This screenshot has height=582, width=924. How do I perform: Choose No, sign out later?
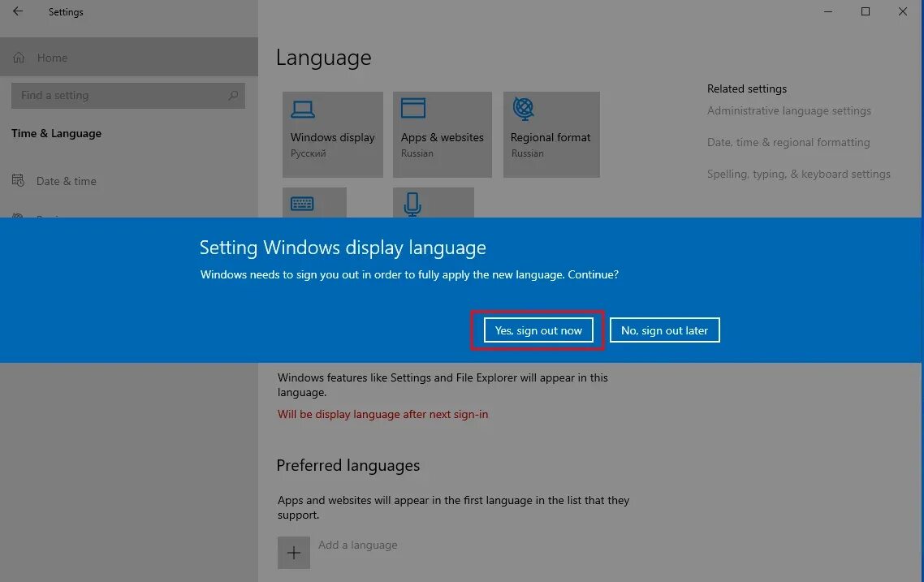(x=664, y=330)
